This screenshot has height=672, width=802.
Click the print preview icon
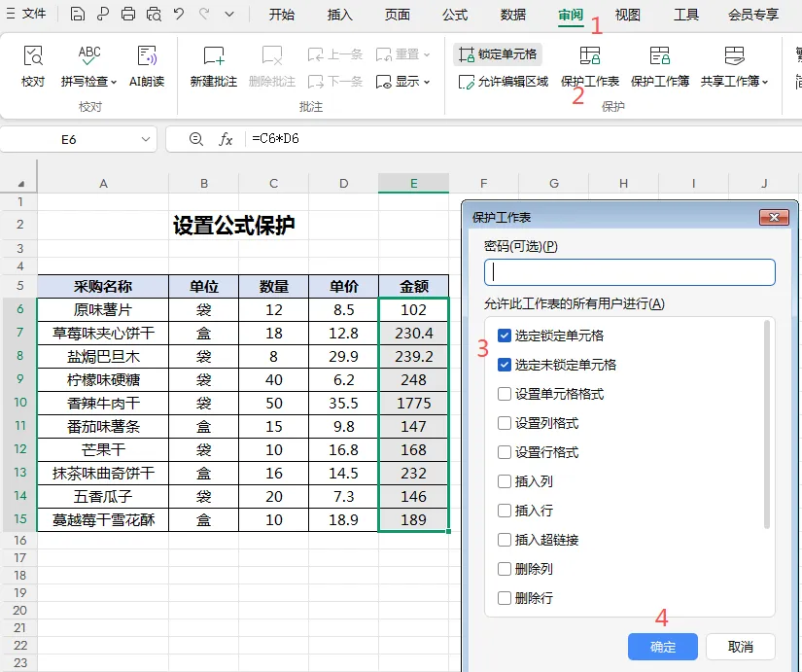point(154,14)
